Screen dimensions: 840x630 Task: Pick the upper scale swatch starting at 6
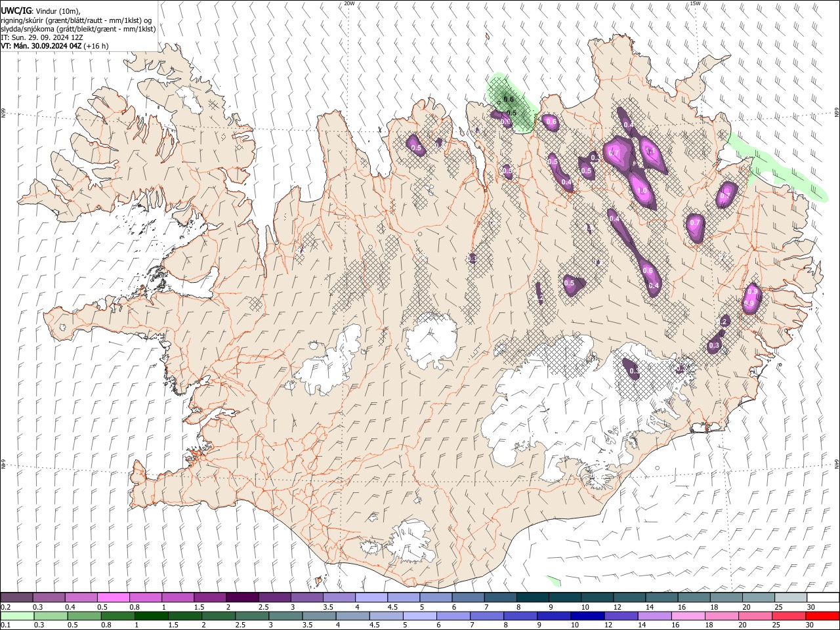click(x=468, y=598)
